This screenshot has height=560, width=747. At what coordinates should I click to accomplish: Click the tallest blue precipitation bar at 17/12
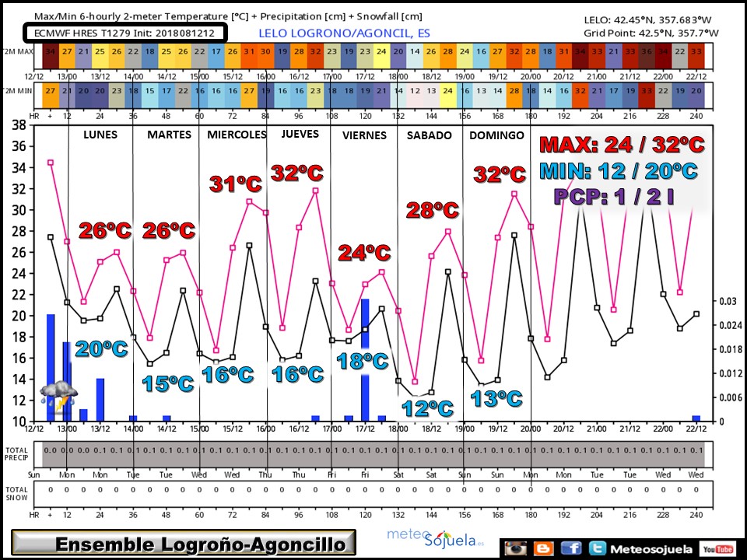coord(365,360)
